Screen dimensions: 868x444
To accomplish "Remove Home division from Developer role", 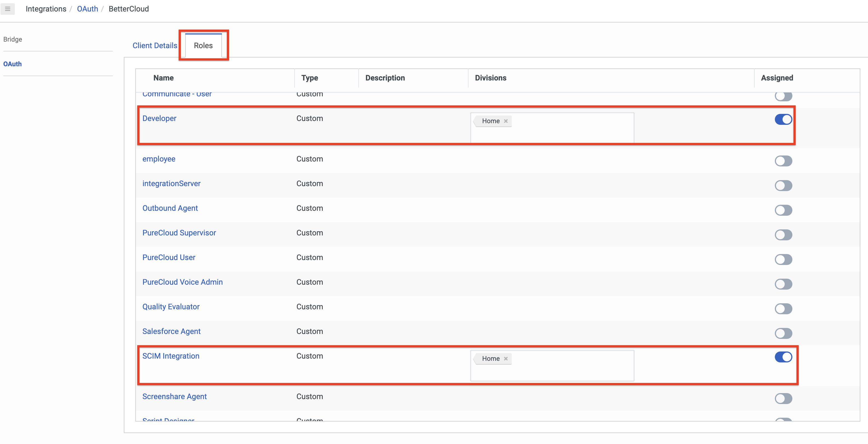I will coord(506,121).
